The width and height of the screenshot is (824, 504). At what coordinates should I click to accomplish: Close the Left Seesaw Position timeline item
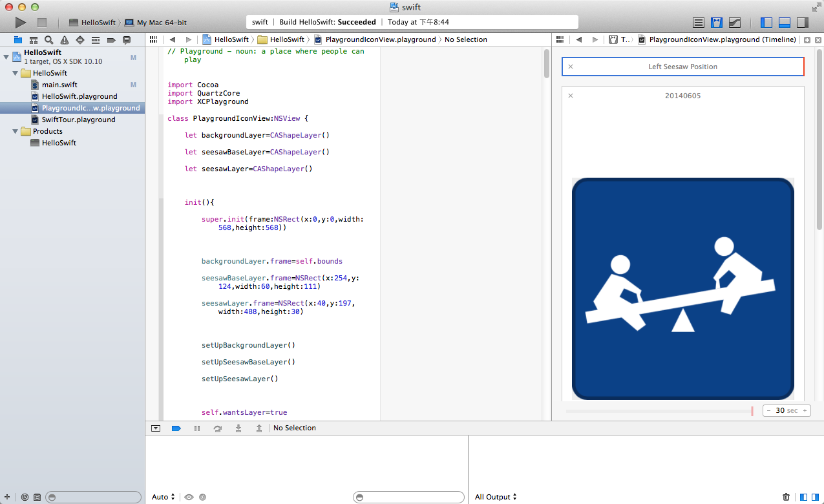571,67
